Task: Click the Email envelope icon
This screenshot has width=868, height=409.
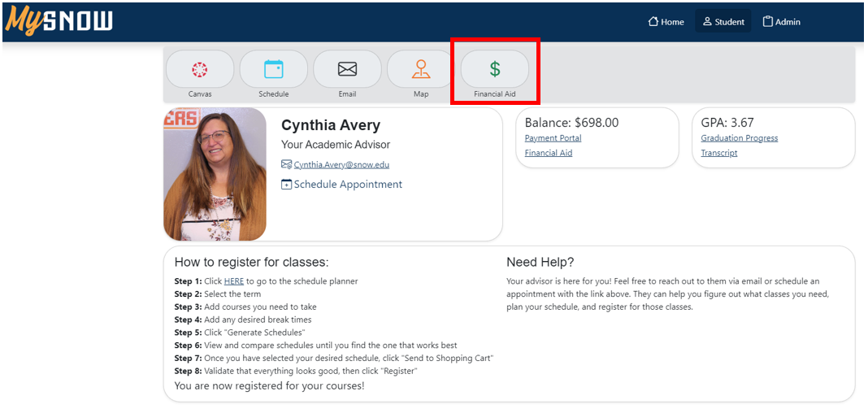Action: [347, 70]
